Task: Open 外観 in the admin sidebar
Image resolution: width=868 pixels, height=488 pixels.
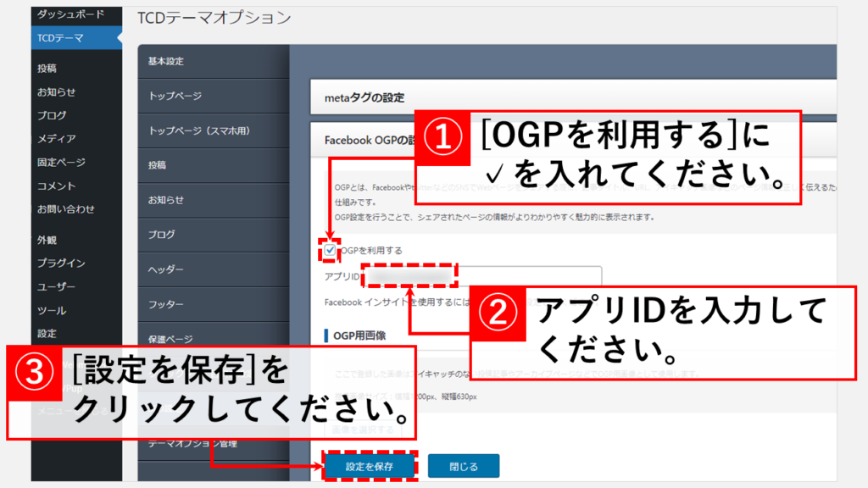Action: pyautogui.click(x=47, y=240)
